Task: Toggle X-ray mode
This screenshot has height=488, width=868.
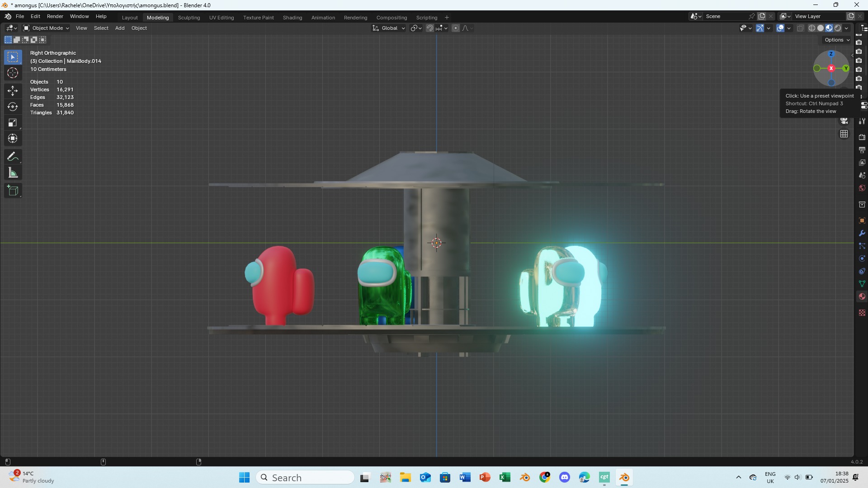Action: pyautogui.click(x=800, y=28)
